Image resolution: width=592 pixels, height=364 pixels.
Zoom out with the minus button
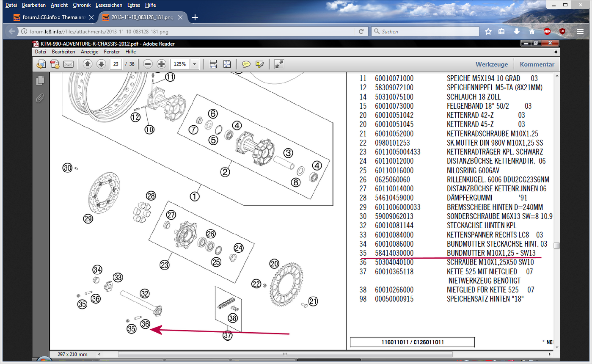point(148,64)
